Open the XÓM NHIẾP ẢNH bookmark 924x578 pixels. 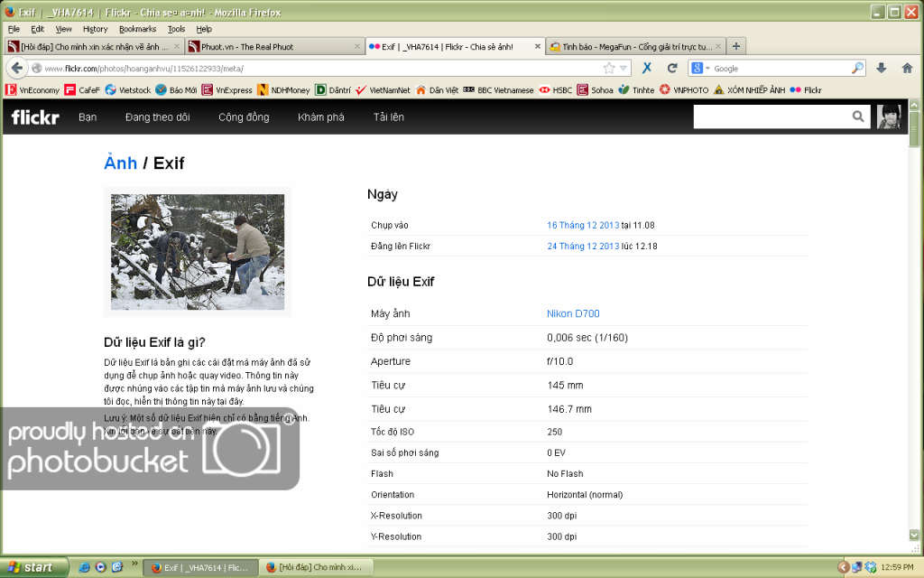[749, 90]
